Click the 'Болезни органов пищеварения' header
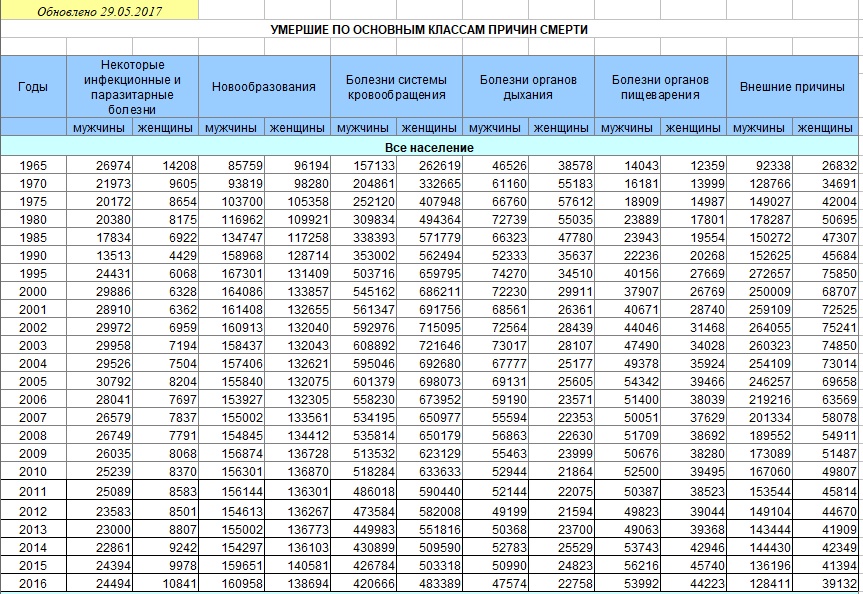 tap(660, 86)
